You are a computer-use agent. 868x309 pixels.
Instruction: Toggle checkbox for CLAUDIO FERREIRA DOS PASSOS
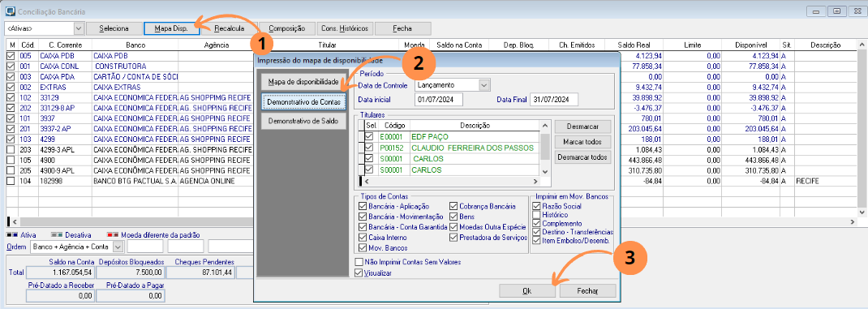pyautogui.click(x=369, y=148)
